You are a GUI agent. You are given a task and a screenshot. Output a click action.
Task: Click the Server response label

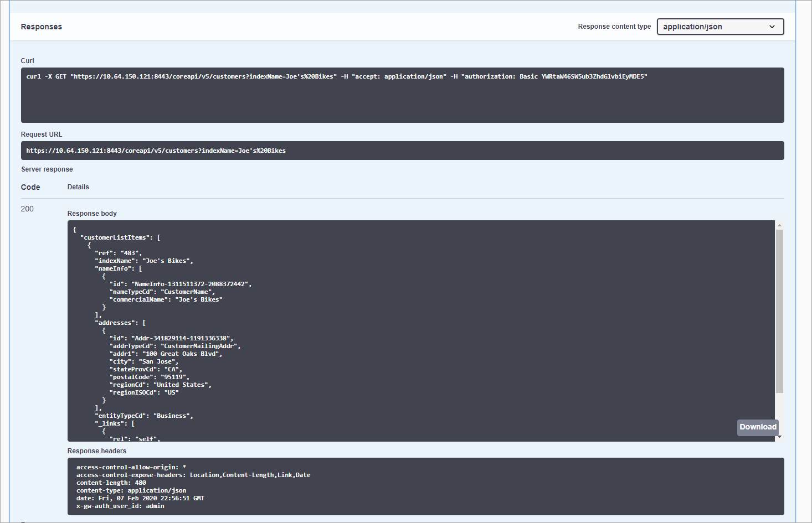(x=47, y=169)
